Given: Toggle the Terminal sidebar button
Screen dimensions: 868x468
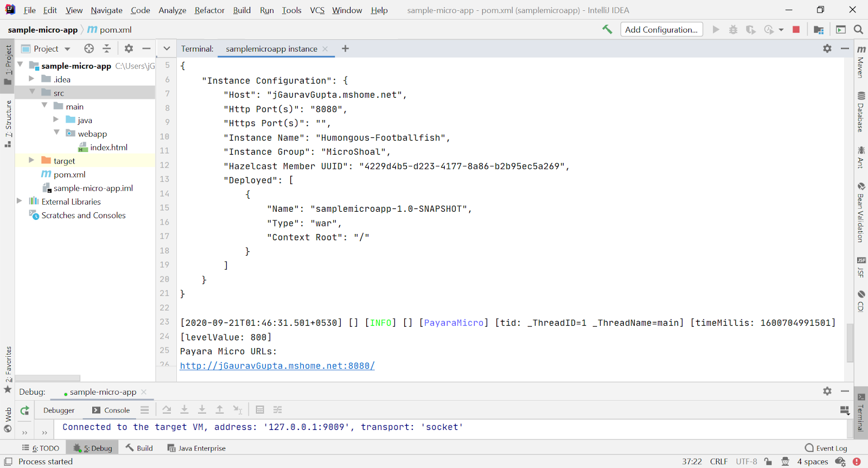Looking at the screenshot, I should [x=861, y=413].
